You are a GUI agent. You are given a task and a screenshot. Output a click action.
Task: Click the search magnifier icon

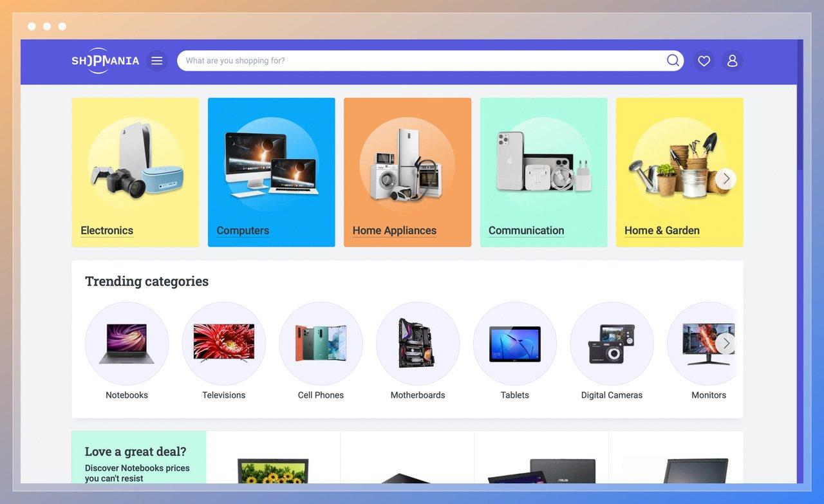click(673, 60)
